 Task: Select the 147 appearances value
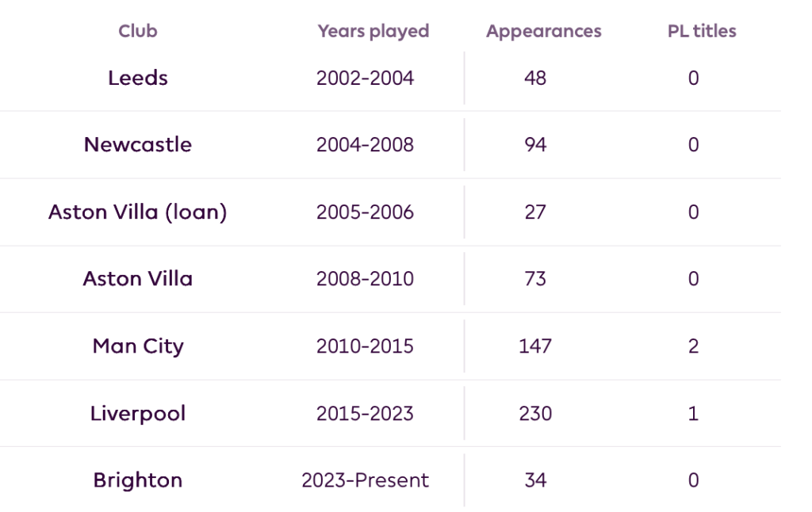535,346
